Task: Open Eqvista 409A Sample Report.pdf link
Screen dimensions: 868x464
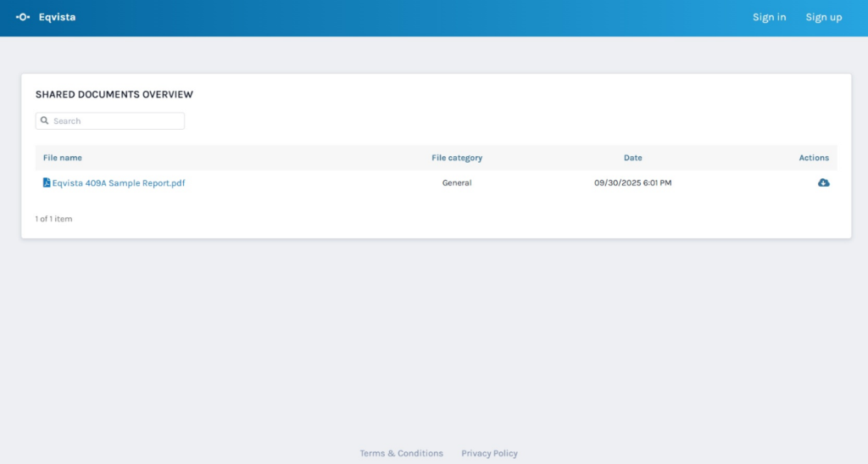Action: pos(118,182)
